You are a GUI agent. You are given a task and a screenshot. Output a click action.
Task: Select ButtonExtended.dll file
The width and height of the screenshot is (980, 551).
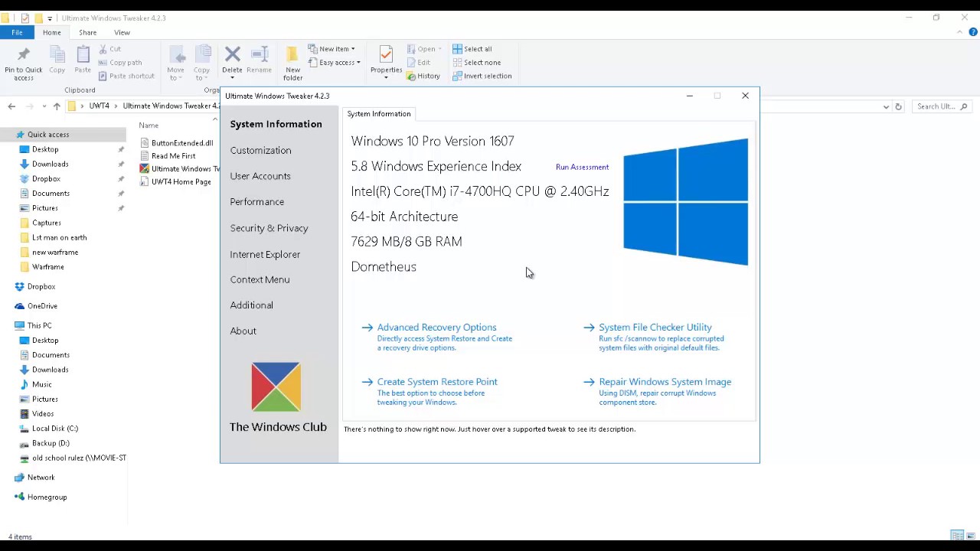[177, 143]
